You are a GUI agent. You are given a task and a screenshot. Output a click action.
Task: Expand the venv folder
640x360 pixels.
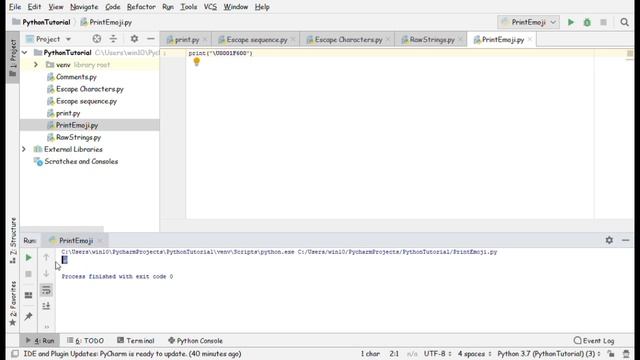(x=36, y=64)
